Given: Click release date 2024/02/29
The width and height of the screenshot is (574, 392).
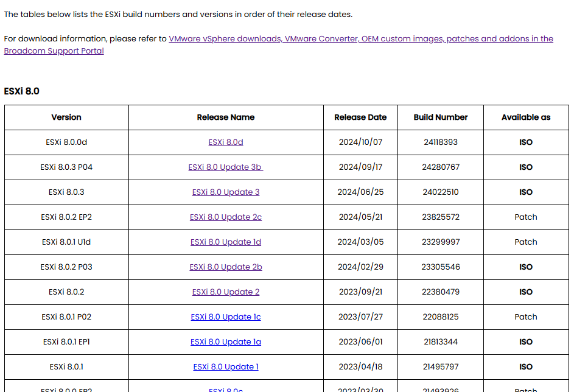Looking at the screenshot, I should [x=360, y=267].
